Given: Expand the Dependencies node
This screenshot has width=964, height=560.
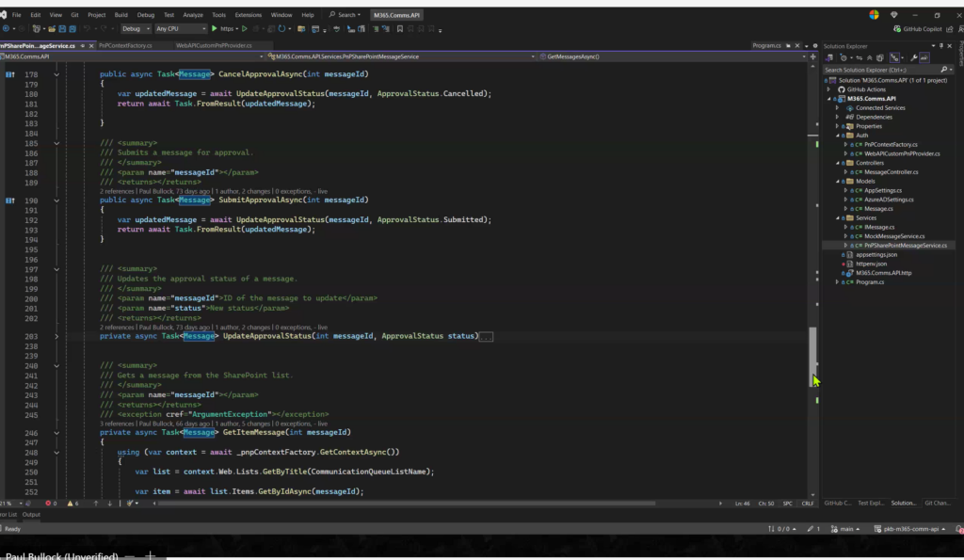Looking at the screenshot, I should click(x=837, y=117).
